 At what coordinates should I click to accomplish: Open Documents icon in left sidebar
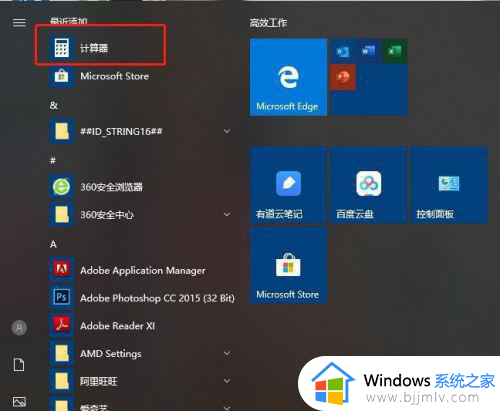click(x=19, y=365)
